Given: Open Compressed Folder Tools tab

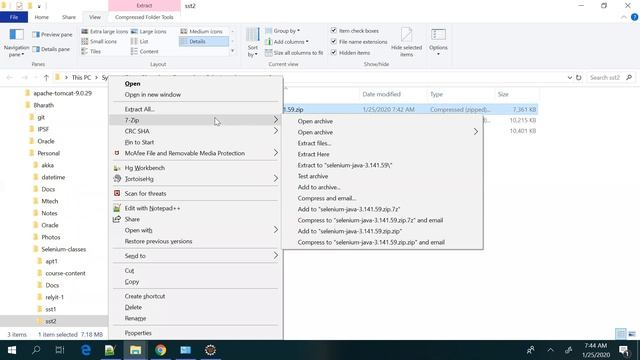Looking at the screenshot, I should click(144, 17).
